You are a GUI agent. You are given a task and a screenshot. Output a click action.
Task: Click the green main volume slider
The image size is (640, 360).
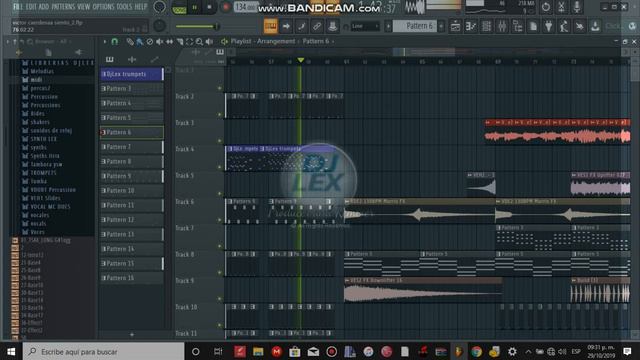(198, 27)
